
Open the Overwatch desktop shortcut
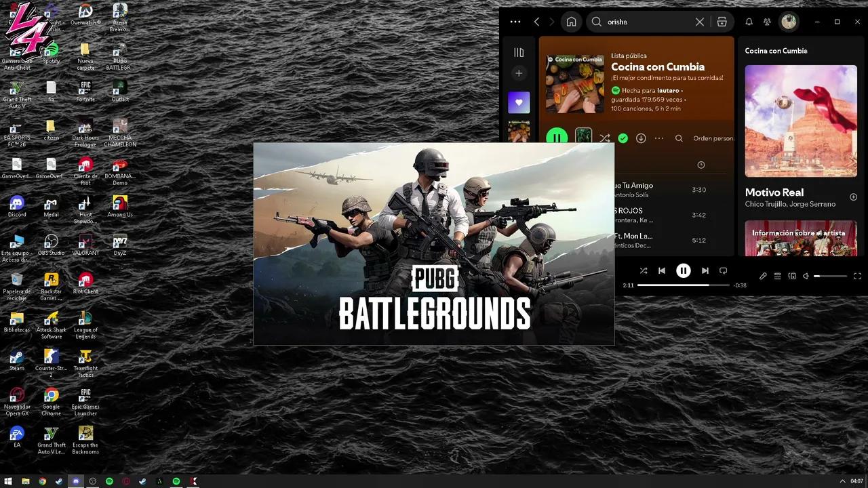85,15
